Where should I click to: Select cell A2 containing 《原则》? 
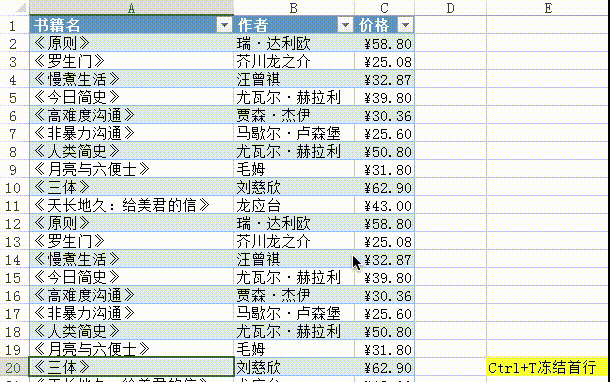point(131,43)
